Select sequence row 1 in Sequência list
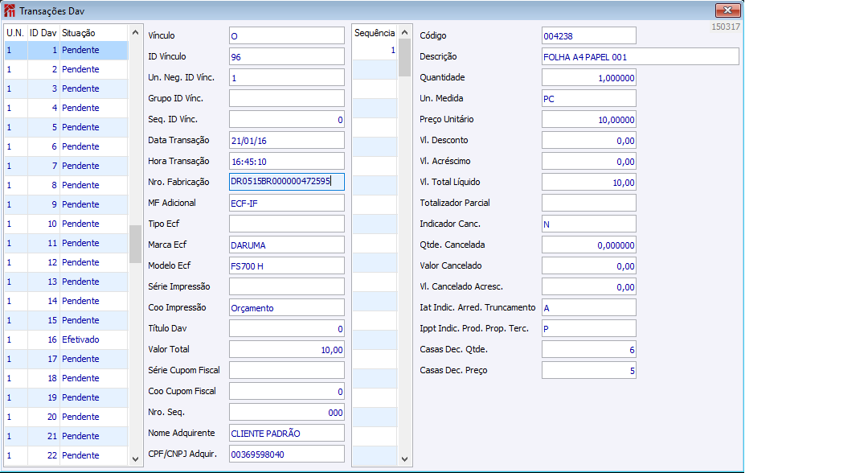This screenshot has height=473, width=868. click(375, 50)
